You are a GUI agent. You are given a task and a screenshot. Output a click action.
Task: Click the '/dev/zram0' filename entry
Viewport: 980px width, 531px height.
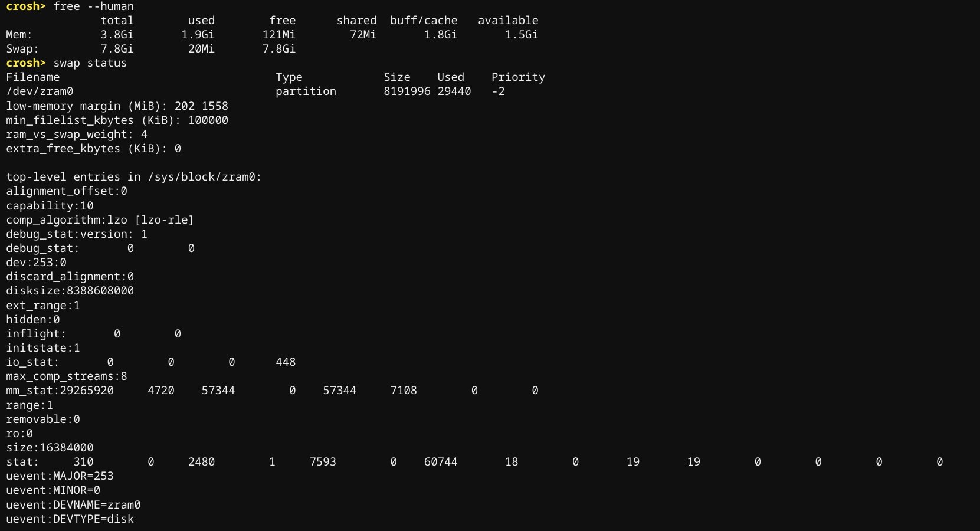click(x=40, y=91)
